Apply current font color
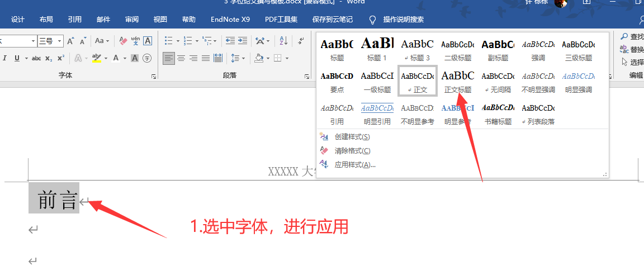The height and width of the screenshot is (280, 644). click(116, 58)
